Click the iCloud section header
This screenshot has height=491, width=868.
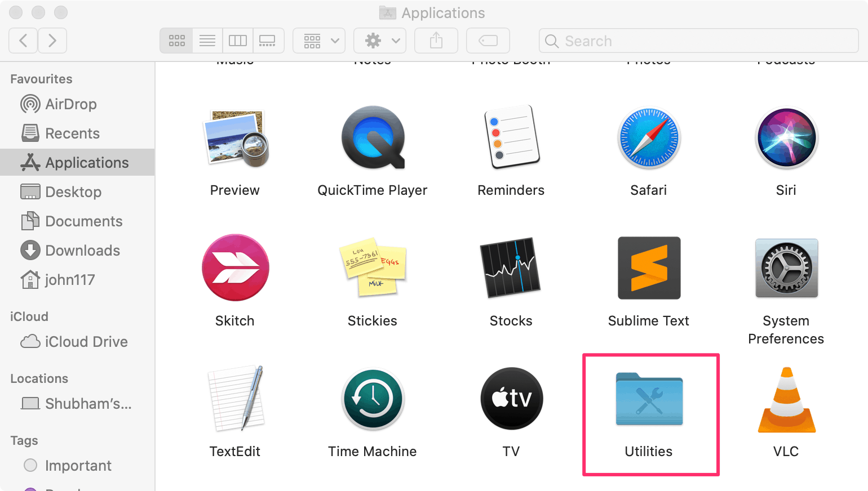(29, 316)
